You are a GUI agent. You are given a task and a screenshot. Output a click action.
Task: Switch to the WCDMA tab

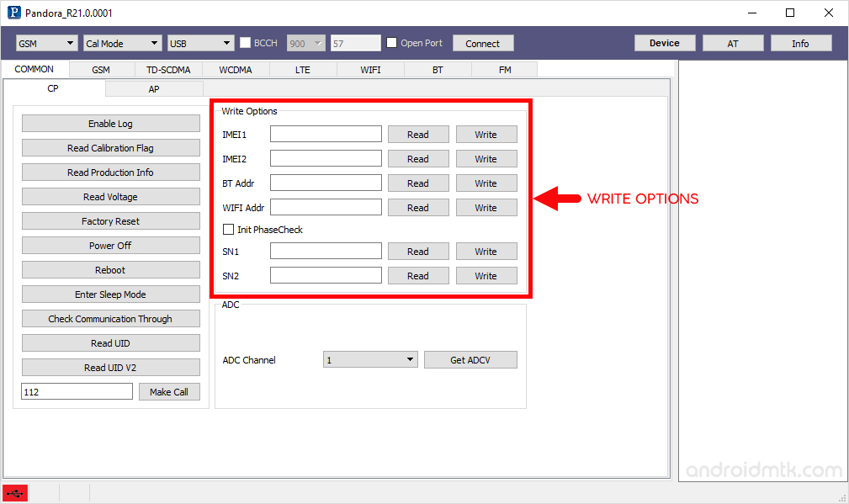coord(235,69)
